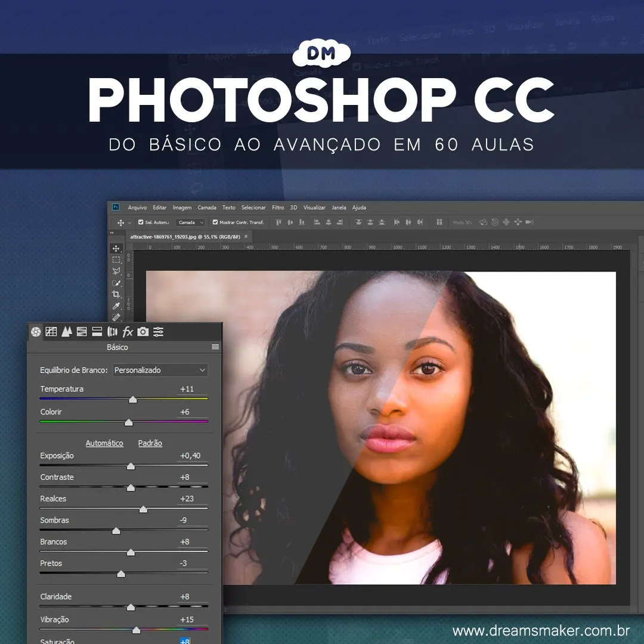The width and height of the screenshot is (644, 644).
Task: Click the Sombras slider handle
Action: tap(116, 531)
